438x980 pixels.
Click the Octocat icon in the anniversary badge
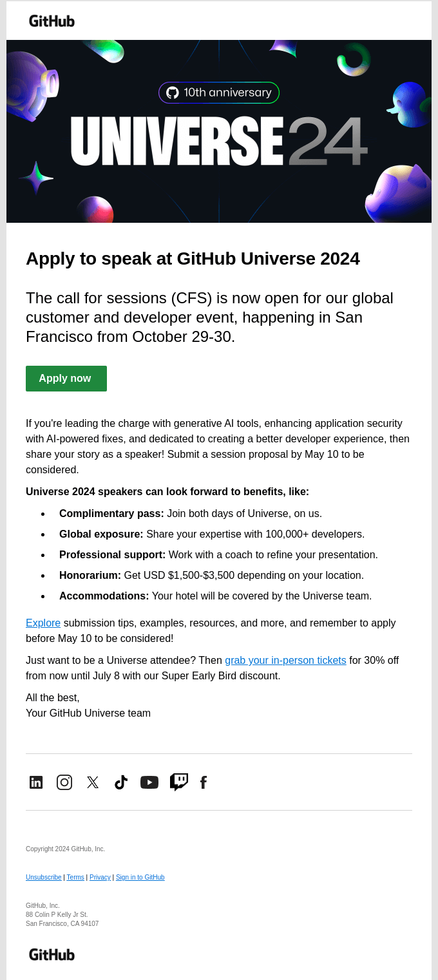click(173, 92)
